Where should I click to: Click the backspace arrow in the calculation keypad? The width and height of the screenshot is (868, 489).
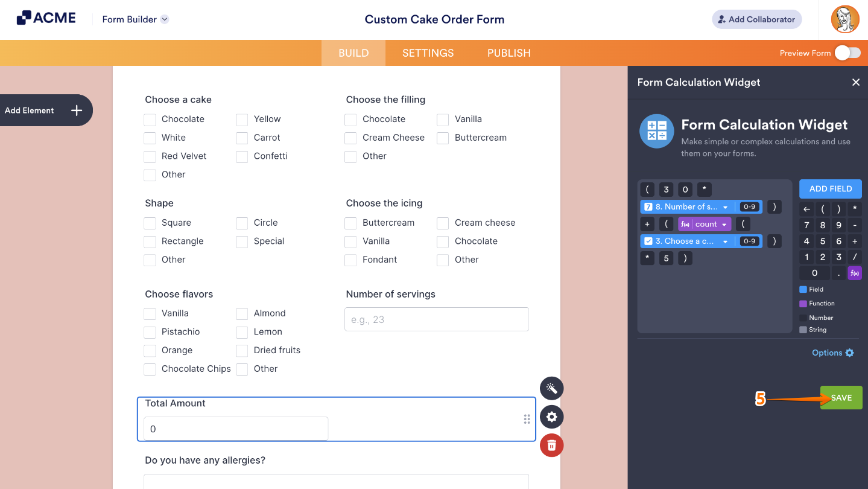806,210
